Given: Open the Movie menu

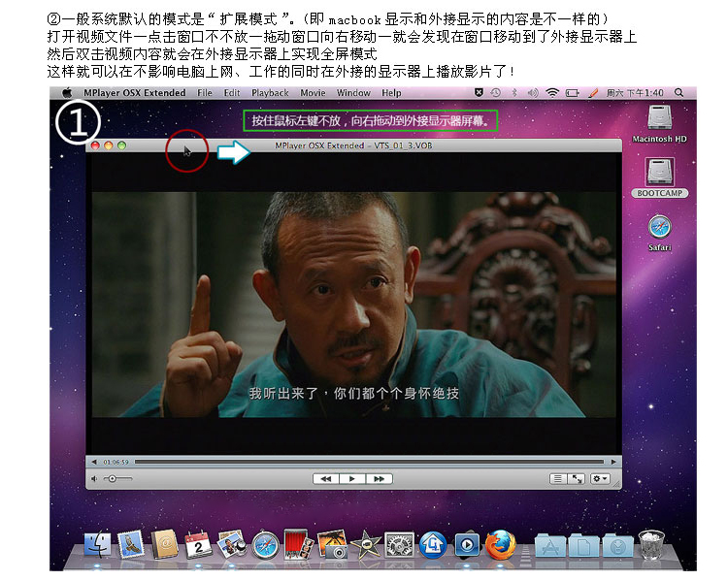Looking at the screenshot, I should pyautogui.click(x=313, y=93).
